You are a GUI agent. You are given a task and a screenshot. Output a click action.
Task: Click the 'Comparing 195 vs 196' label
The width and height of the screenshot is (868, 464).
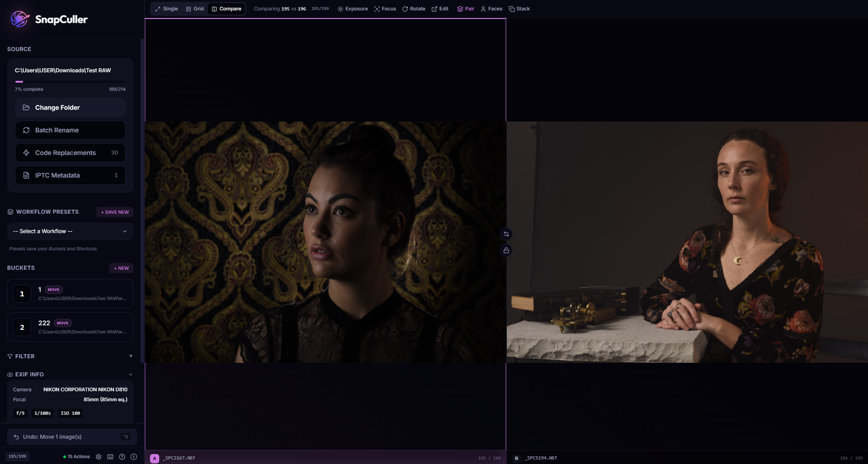point(280,9)
